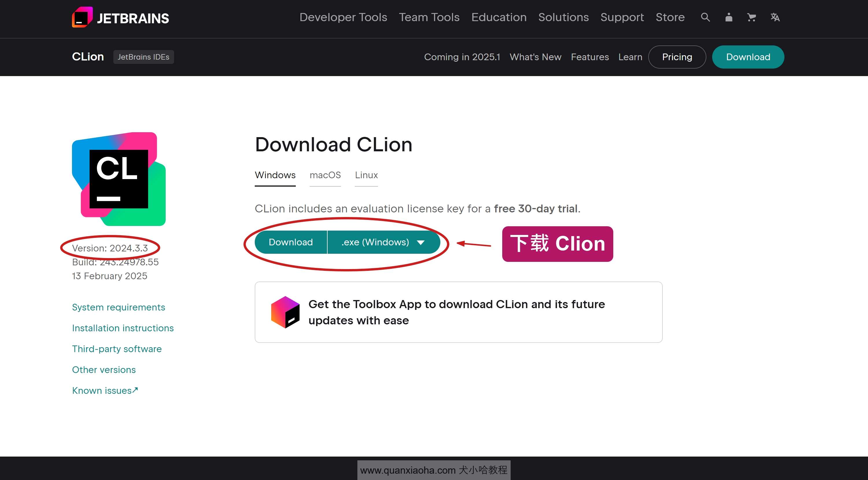Select the Windows download tab

275,175
